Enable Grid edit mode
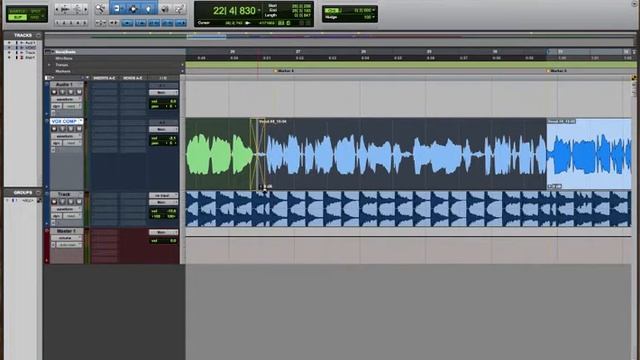Screen dimensions: 640x360 (x=35, y=17)
